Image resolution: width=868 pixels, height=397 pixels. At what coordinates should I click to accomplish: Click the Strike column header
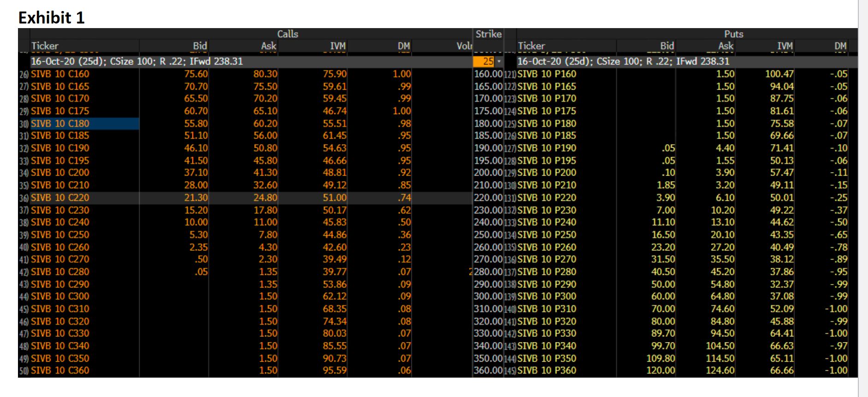click(488, 34)
